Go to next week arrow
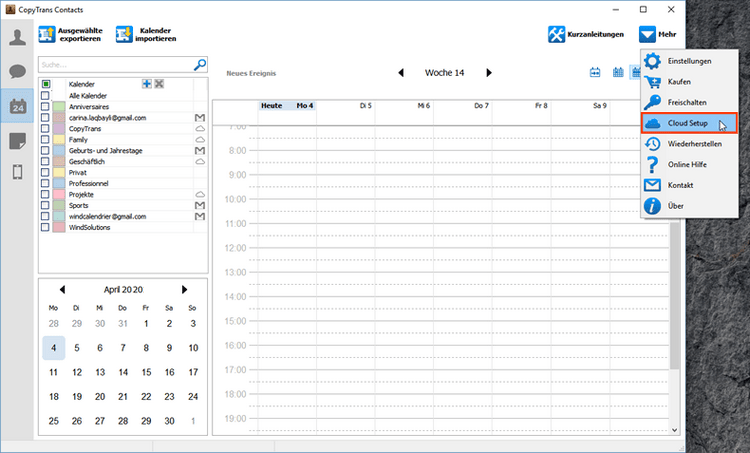The height and width of the screenshot is (453, 750). pyautogui.click(x=489, y=73)
